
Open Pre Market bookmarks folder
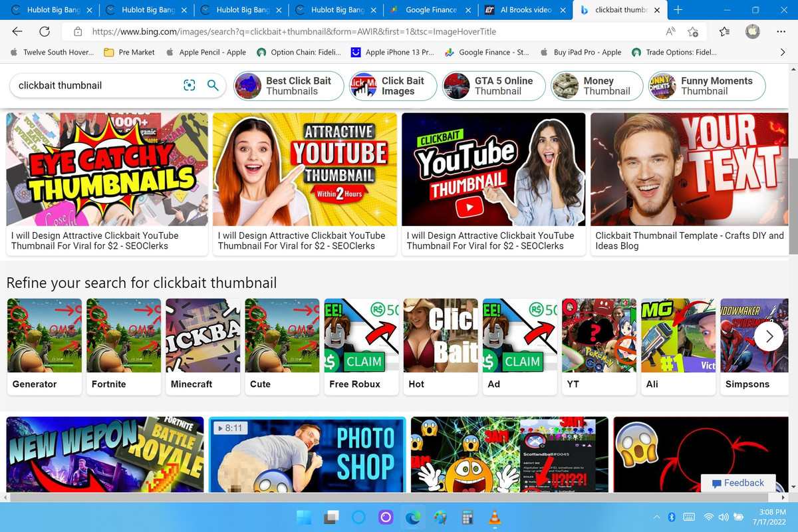click(x=130, y=52)
